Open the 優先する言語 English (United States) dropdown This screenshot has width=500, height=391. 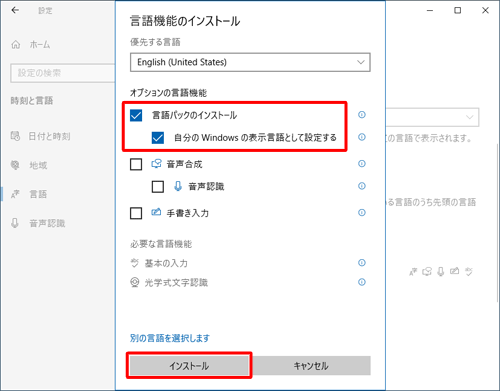250,62
